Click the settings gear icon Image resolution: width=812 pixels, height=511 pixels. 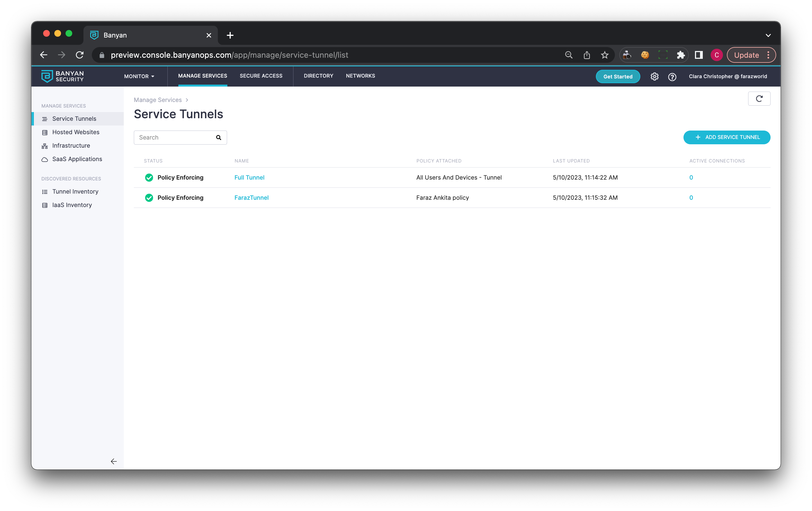click(654, 76)
